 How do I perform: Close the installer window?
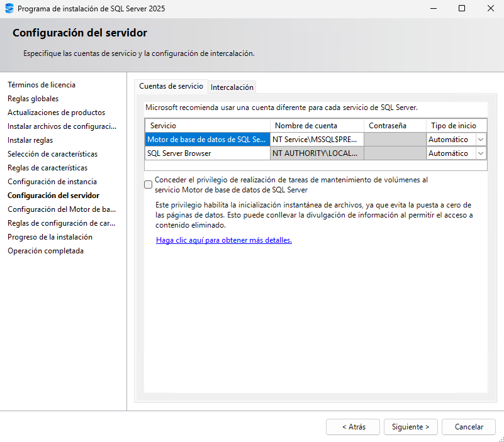tap(491, 9)
